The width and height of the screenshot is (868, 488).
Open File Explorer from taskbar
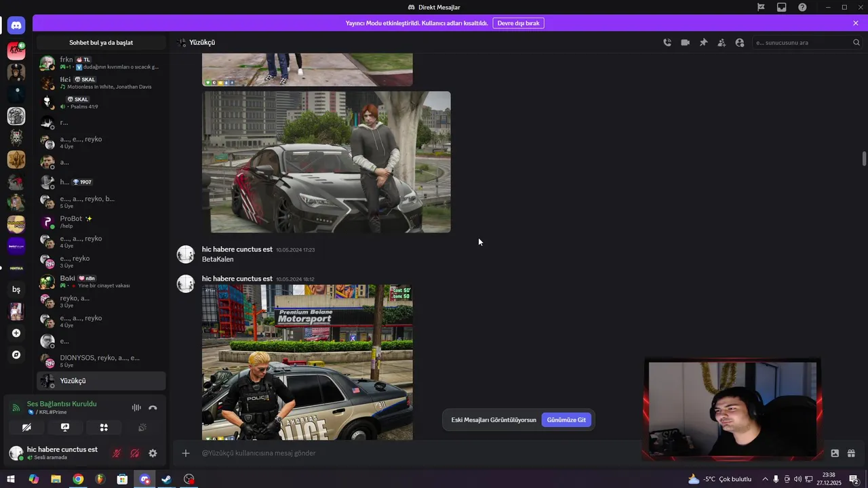56,479
